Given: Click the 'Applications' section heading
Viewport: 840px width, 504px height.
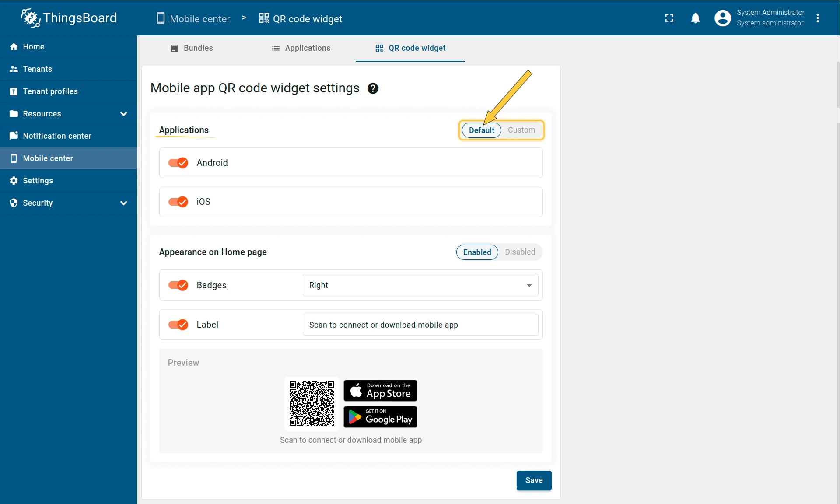Looking at the screenshot, I should [184, 130].
